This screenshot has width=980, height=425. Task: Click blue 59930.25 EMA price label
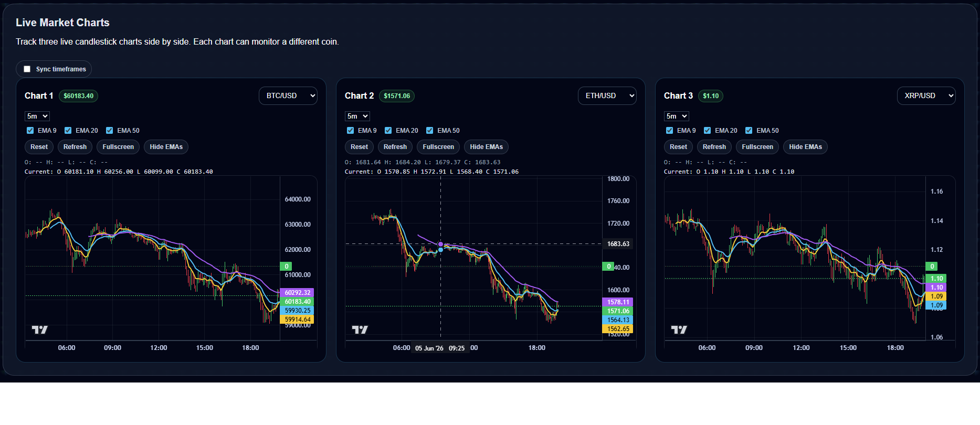coord(297,311)
